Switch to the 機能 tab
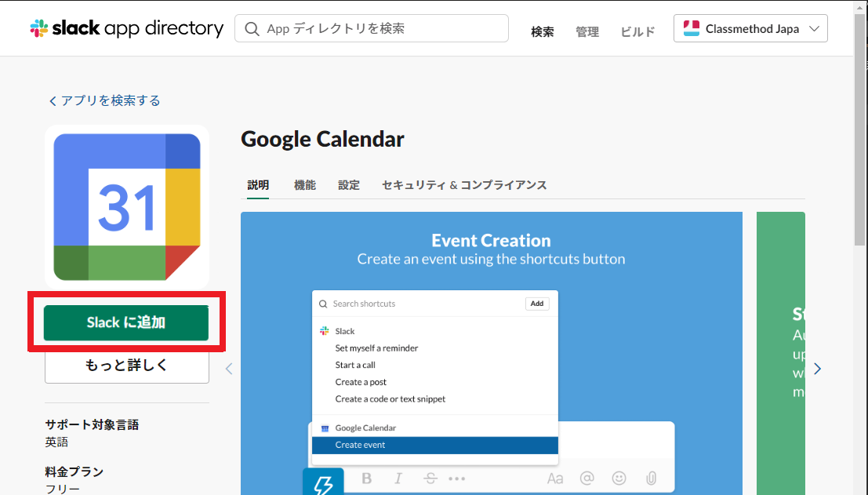This screenshot has width=868, height=495. 305,184
